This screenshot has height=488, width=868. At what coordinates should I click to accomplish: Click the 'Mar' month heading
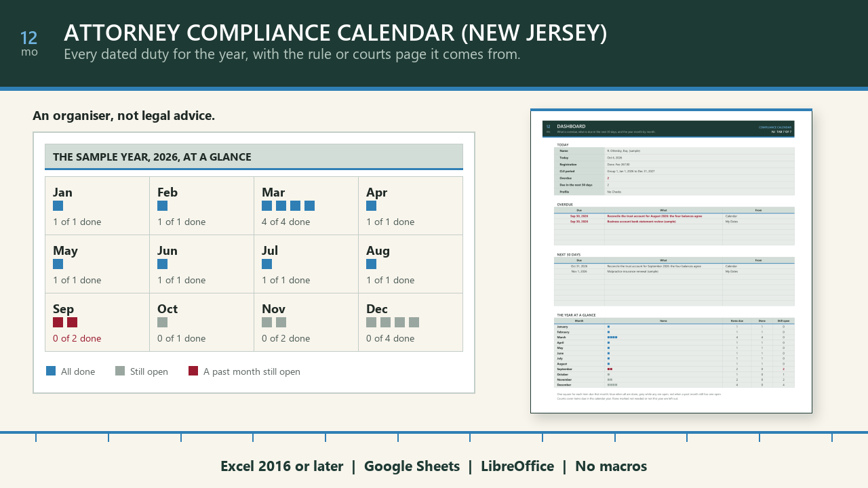coord(273,192)
